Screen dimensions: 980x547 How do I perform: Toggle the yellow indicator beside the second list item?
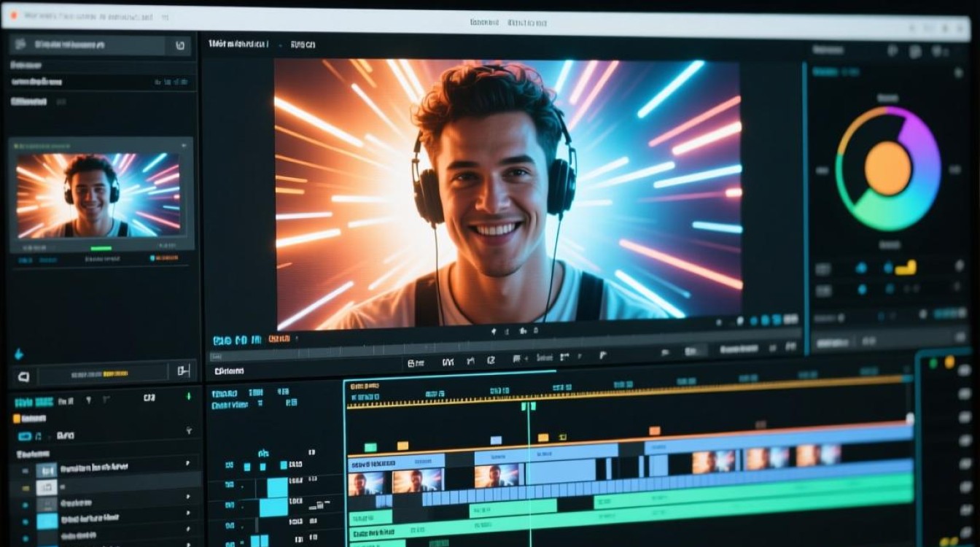coord(26,486)
